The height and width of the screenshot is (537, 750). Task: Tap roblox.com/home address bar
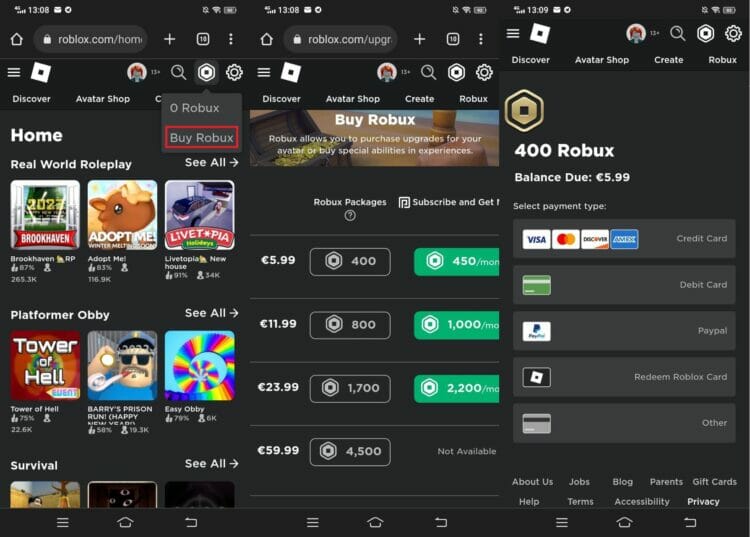[x=91, y=39]
